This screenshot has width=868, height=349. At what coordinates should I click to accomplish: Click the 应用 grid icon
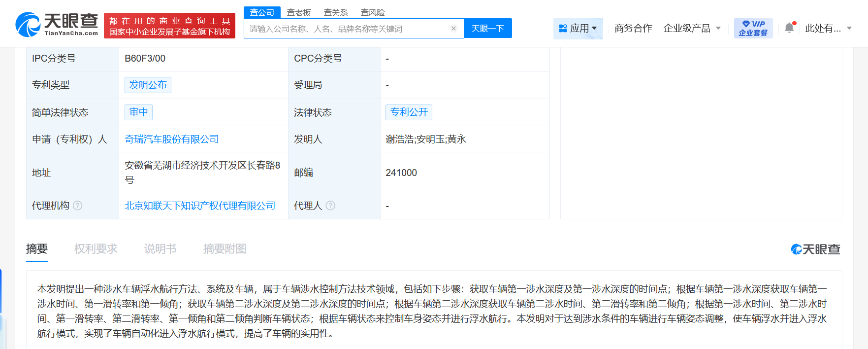point(563,29)
